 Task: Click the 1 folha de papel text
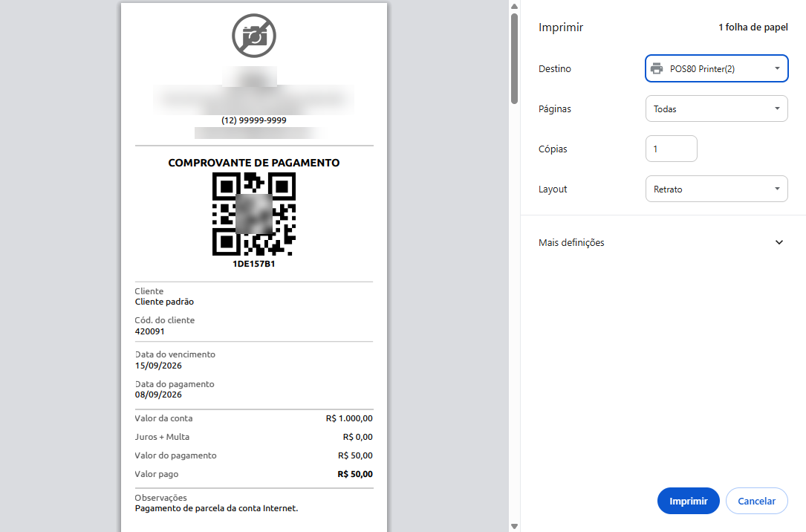point(753,27)
